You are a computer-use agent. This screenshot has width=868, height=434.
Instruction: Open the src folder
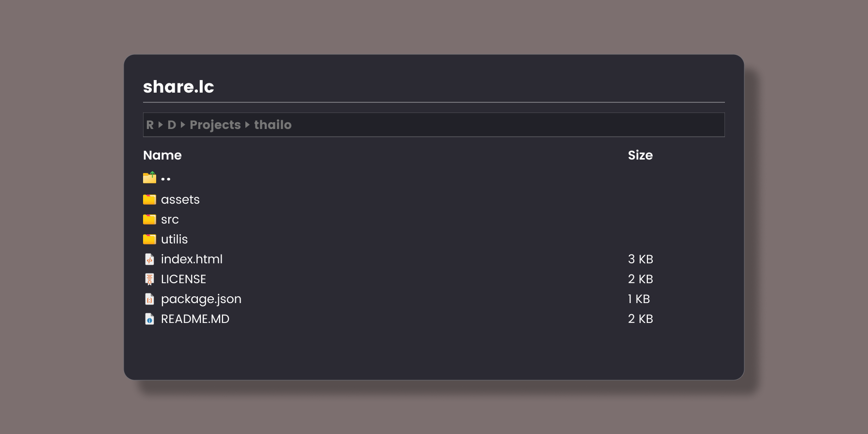click(170, 220)
